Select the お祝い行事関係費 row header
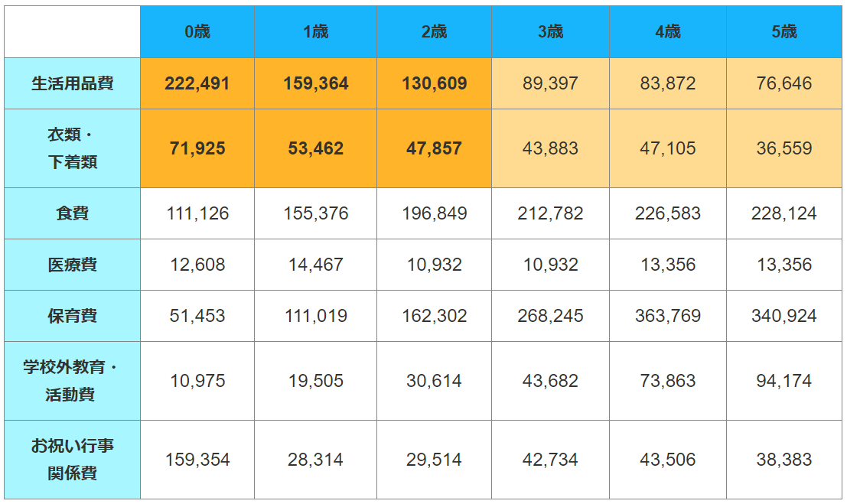Image resolution: width=847 pixels, height=504 pixels. tap(73, 460)
